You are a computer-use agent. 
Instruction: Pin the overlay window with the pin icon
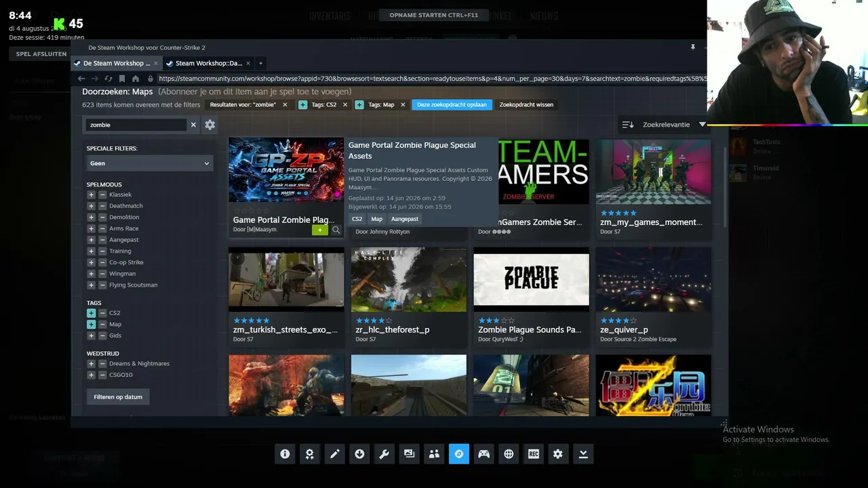(x=692, y=47)
